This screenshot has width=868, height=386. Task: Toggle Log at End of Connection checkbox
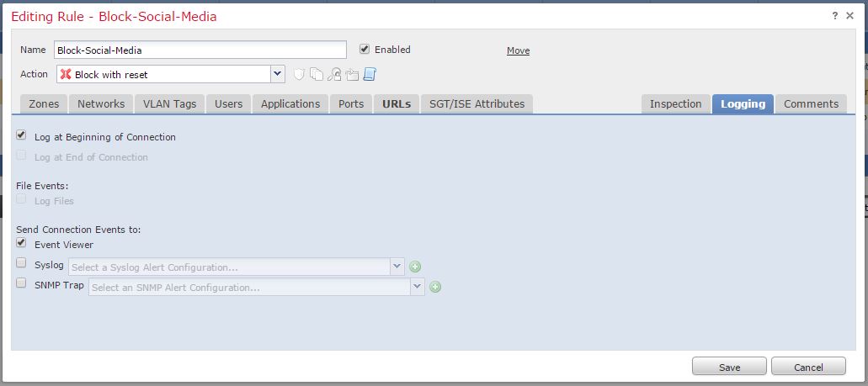tap(21, 156)
